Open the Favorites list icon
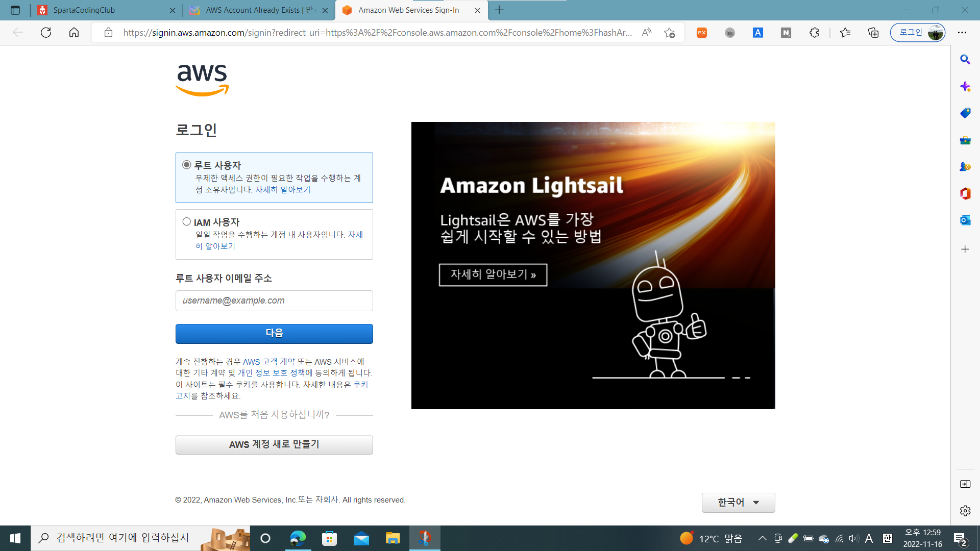The width and height of the screenshot is (980, 551). 845,33
